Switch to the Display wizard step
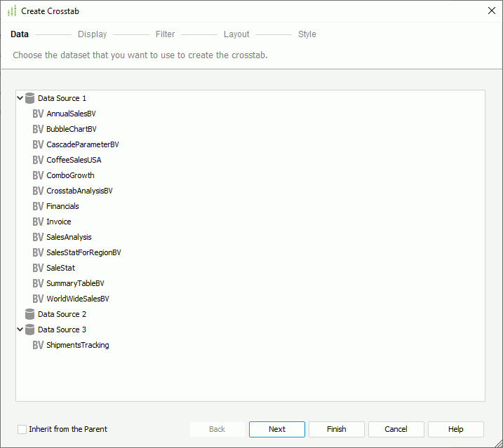This screenshot has height=448, width=503. point(92,34)
